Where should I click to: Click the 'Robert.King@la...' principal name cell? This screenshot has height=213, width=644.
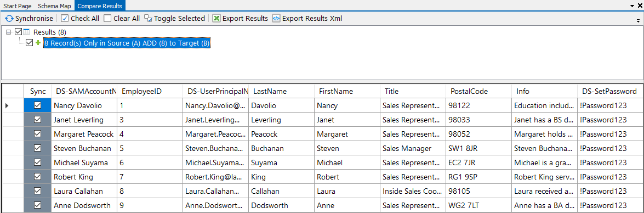215,177
